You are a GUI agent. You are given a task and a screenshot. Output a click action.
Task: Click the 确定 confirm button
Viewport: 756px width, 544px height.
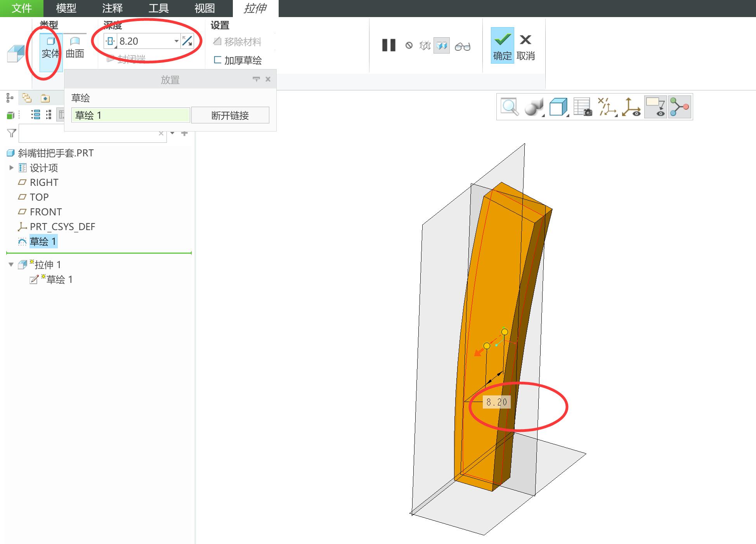[502, 45]
